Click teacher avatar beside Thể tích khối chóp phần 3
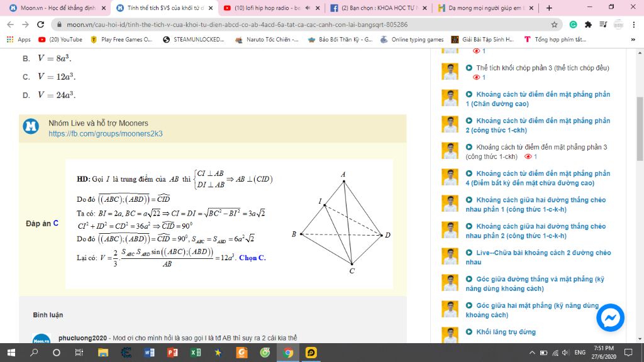This screenshot has height=362, width=644. (450, 72)
